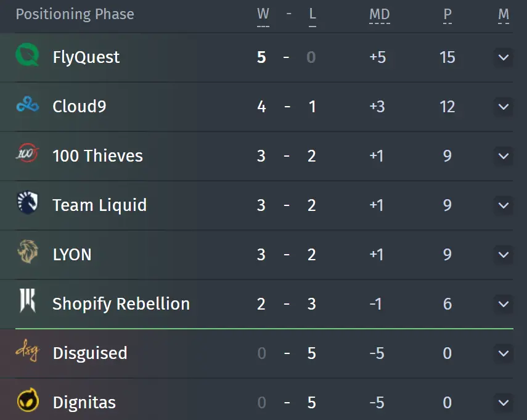The image size is (527, 420).
Task: Expand the 100 Thieves row chevron
Action: tap(503, 156)
